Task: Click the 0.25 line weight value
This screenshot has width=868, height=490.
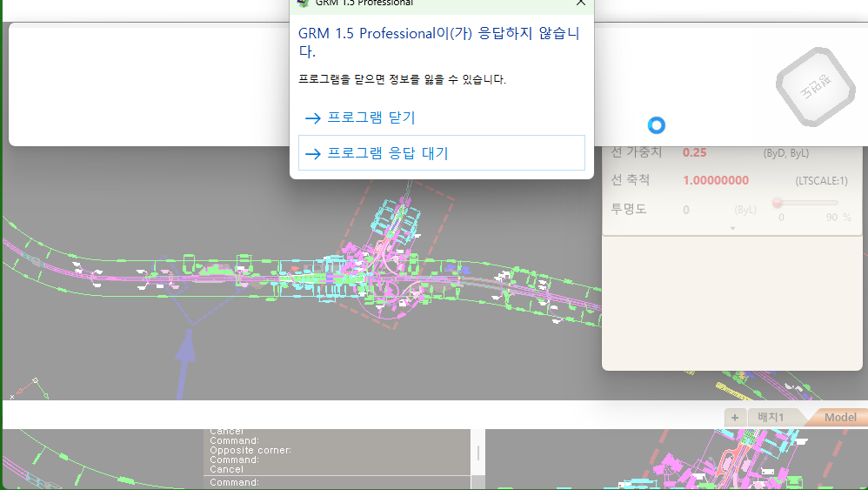Action: pos(694,152)
